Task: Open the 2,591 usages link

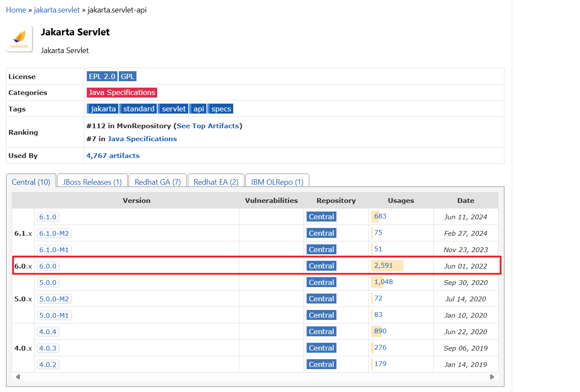Action: (x=383, y=266)
